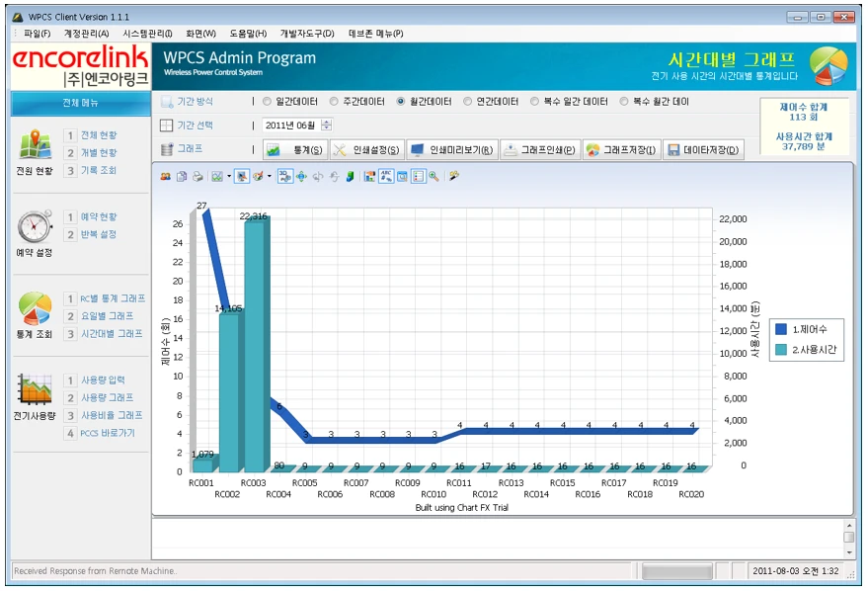Image resolution: width=868 pixels, height=591 pixels.
Task: Copy the chart to clipboard
Action: [182, 177]
